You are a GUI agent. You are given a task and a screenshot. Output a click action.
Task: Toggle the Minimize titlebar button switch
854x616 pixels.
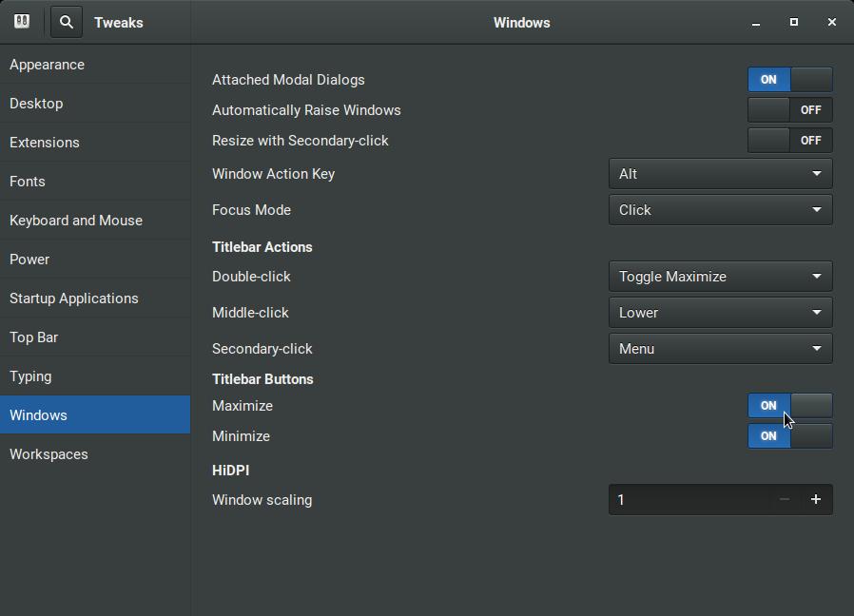point(789,436)
